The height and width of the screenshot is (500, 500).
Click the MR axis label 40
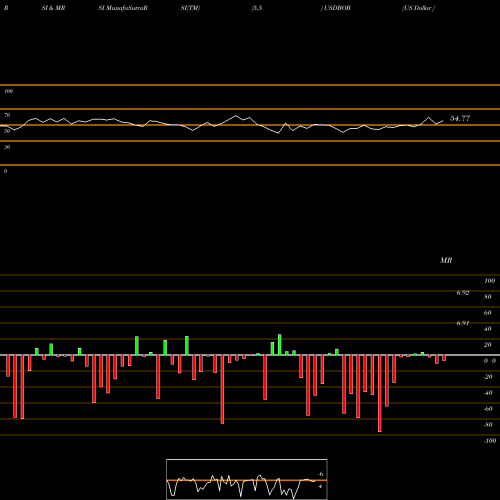coord(488,329)
